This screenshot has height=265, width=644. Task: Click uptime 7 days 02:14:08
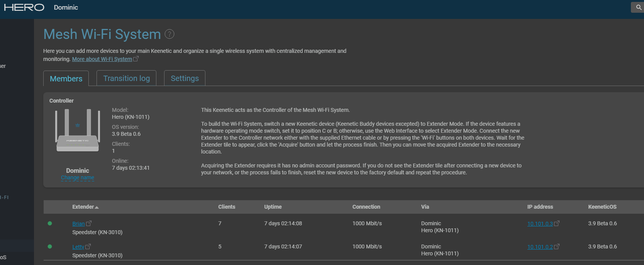283,223
